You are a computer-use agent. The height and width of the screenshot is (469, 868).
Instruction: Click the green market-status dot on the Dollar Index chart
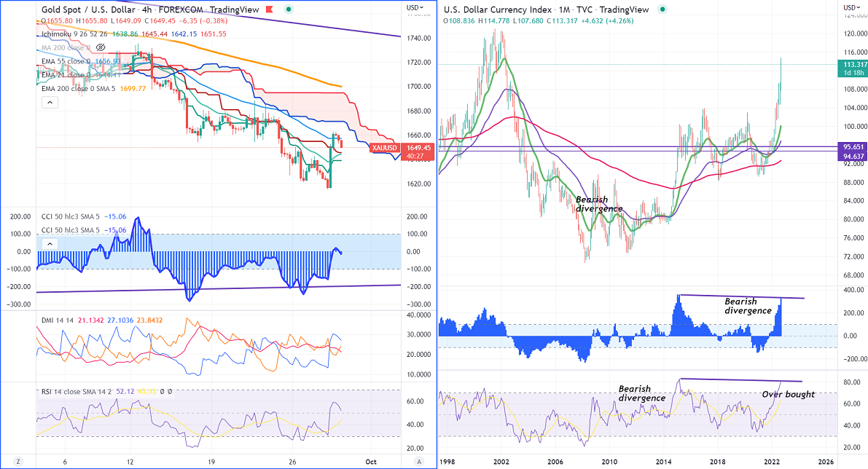pos(662,9)
